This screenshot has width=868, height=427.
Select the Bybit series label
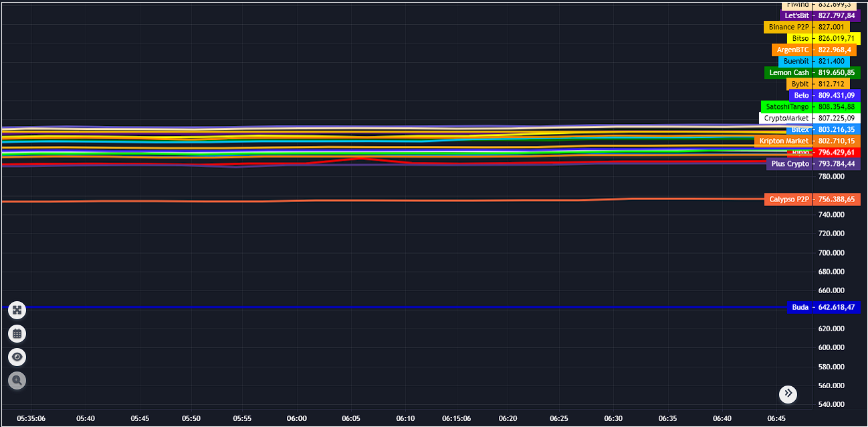800,84
